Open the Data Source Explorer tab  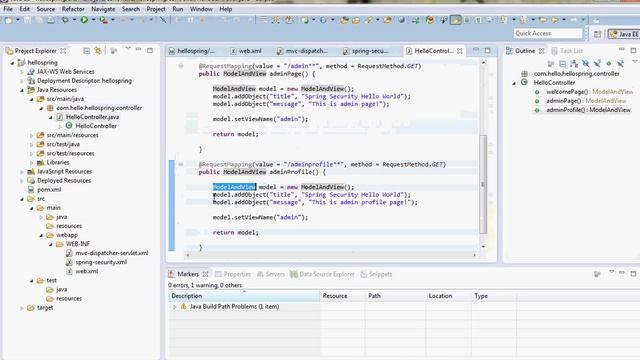point(322,274)
